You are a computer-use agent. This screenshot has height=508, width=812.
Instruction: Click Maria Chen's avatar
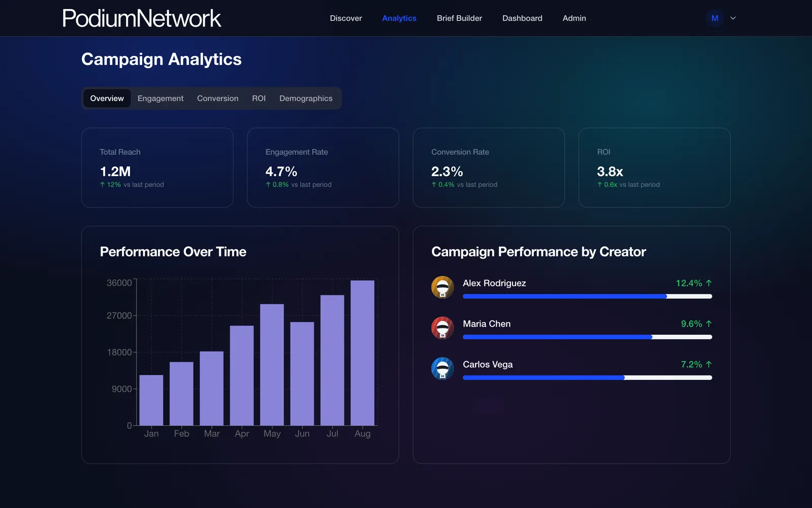coord(443,328)
